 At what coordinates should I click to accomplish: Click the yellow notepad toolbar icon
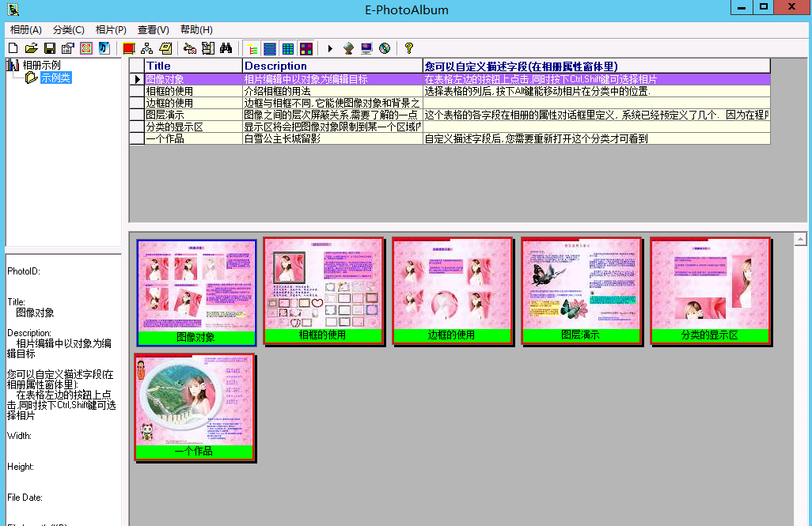click(x=165, y=48)
